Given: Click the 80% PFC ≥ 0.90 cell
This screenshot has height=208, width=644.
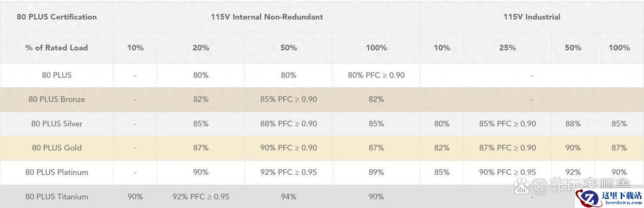Looking at the screenshot, I should [x=376, y=75].
